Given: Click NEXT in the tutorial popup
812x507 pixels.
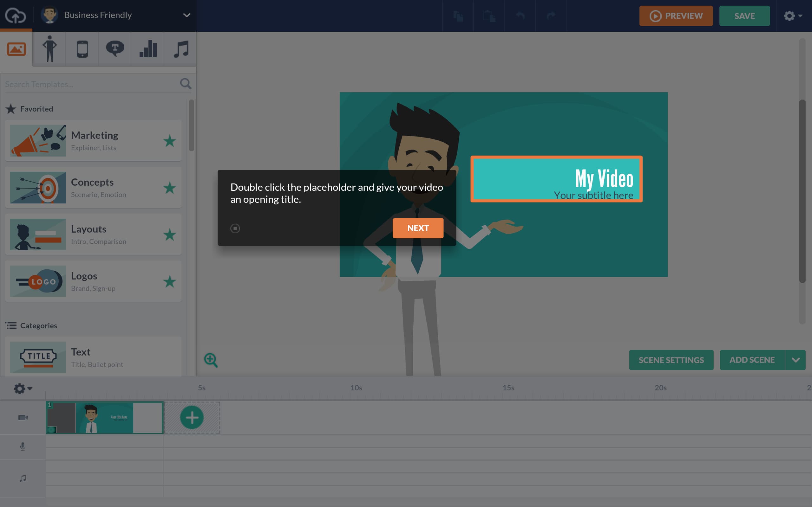Looking at the screenshot, I should (x=418, y=228).
